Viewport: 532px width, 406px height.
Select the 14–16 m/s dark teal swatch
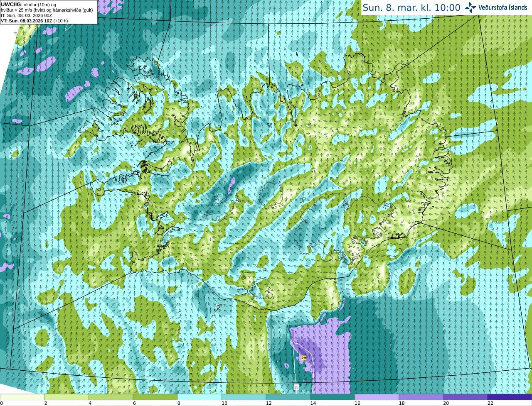(x=332, y=397)
